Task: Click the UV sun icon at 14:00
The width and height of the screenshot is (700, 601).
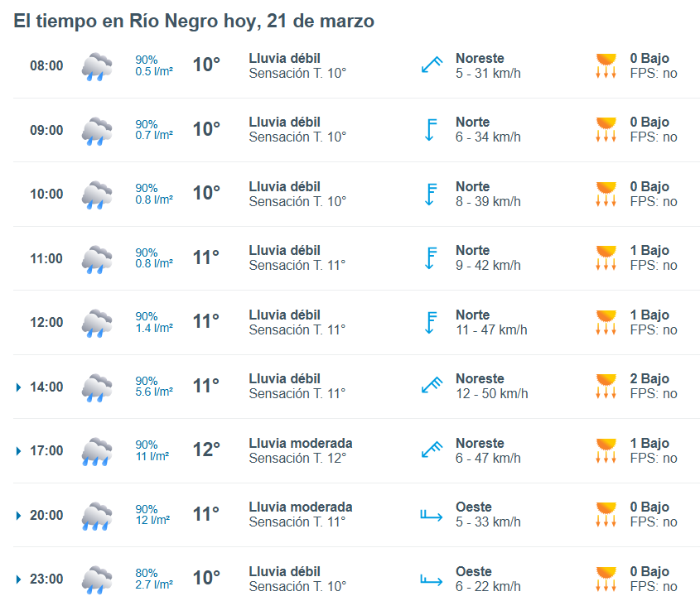Action: click(606, 387)
